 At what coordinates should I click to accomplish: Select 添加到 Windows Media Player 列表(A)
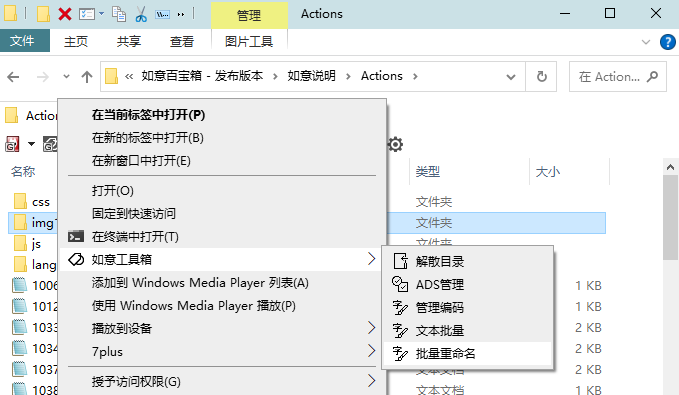222,283
